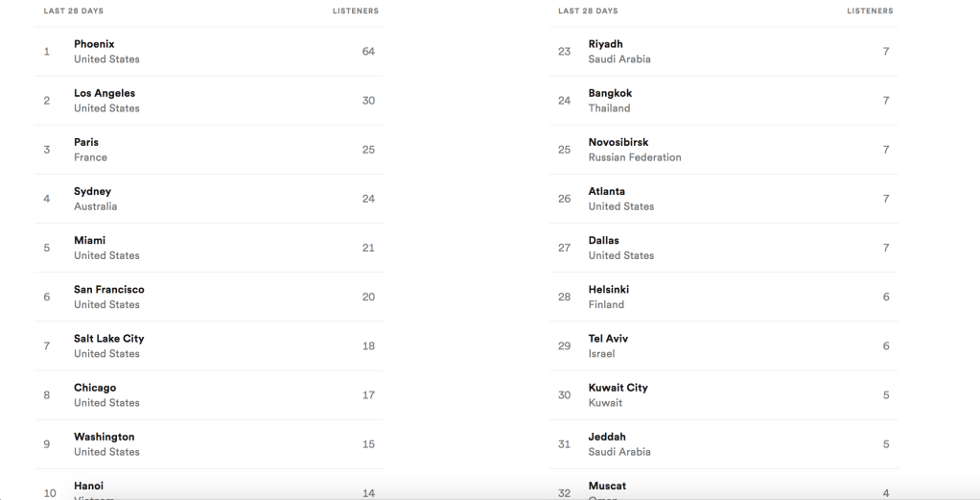This screenshot has height=500, width=980.
Task: Click the Riyadh, Saudi Arabia row
Action: click(x=723, y=52)
